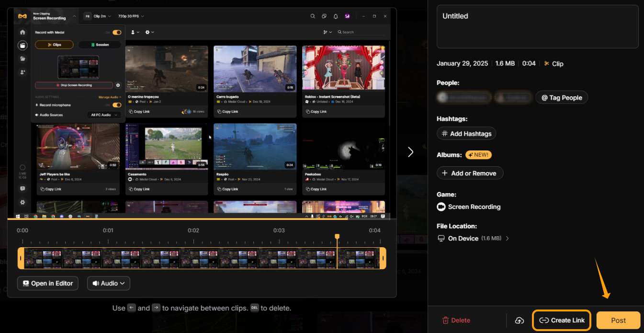
Task: Delete the clip with the Delete button
Action: point(456,321)
